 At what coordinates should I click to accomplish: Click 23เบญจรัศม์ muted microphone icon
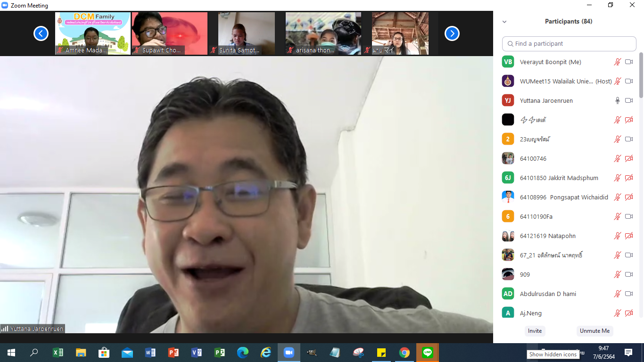pyautogui.click(x=617, y=139)
